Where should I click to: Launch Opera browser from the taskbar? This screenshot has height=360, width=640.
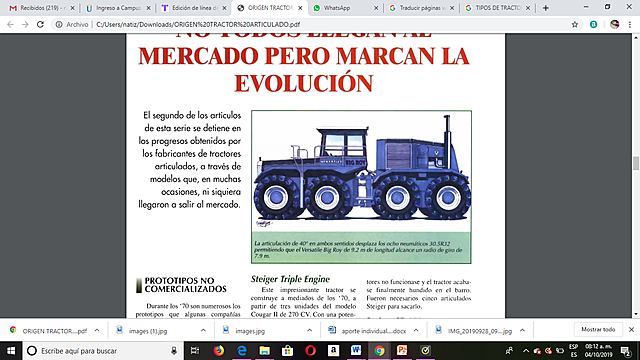(310, 351)
